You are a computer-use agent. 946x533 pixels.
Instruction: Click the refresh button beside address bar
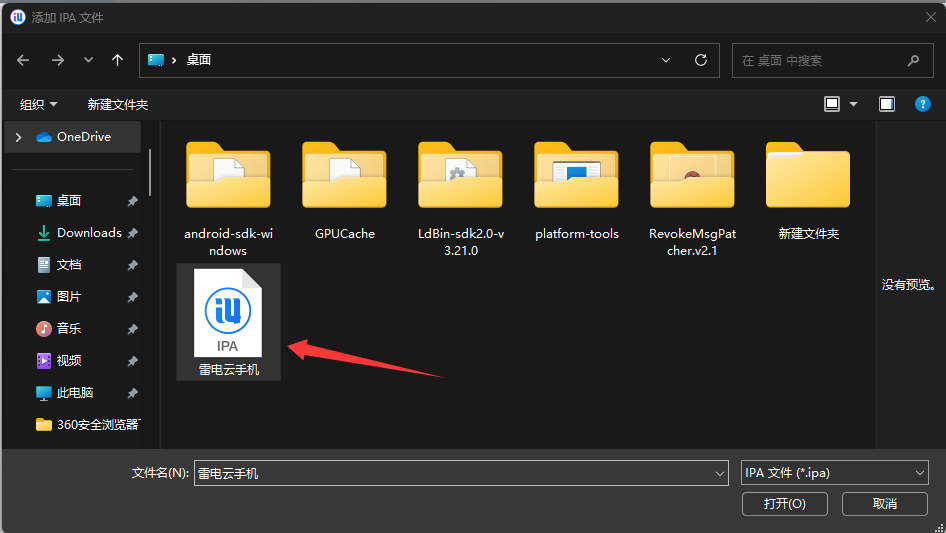tap(700, 60)
